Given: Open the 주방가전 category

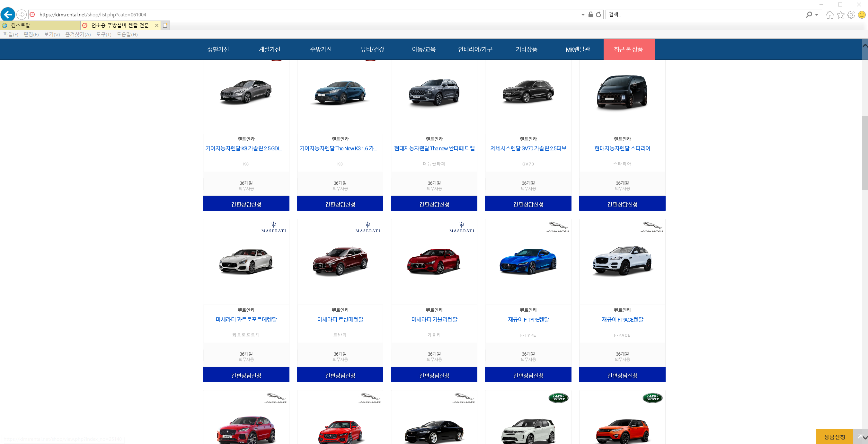Looking at the screenshot, I should [321, 49].
